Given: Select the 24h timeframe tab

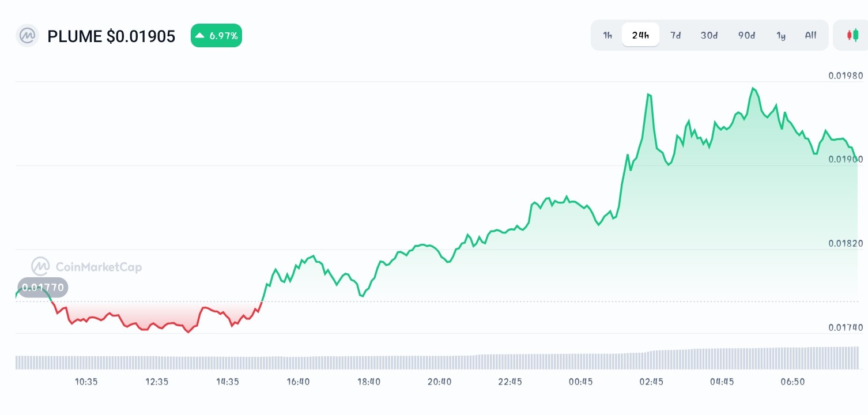Looking at the screenshot, I should point(640,35).
